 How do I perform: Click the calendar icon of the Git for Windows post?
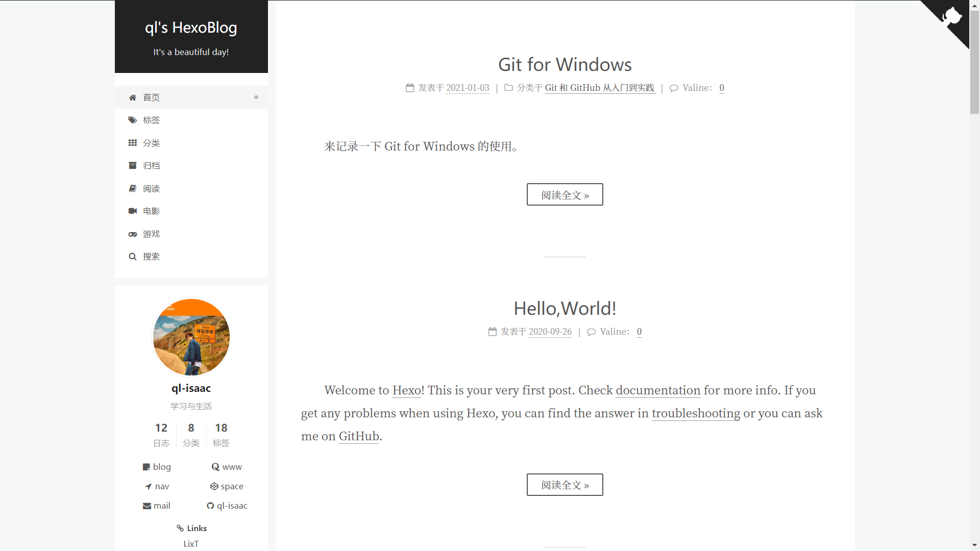tap(410, 88)
